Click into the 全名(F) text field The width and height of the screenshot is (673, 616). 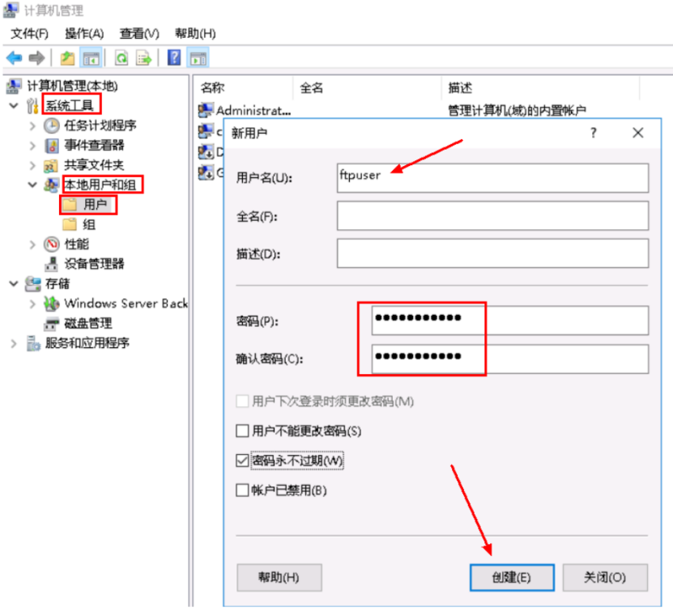pos(492,216)
